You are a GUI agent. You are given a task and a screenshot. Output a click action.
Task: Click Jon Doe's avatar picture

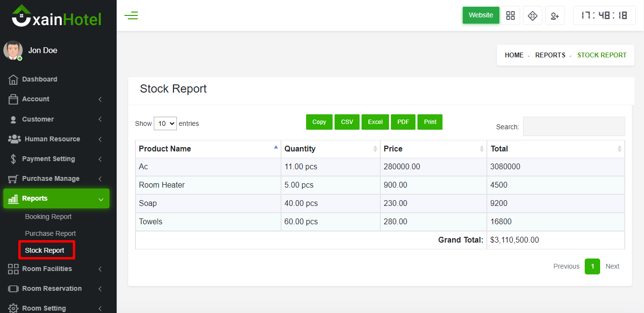point(13,50)
